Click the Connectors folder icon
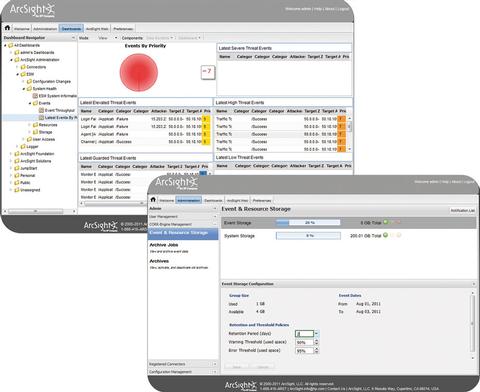480x392 pixels. [x=23, y=67]
